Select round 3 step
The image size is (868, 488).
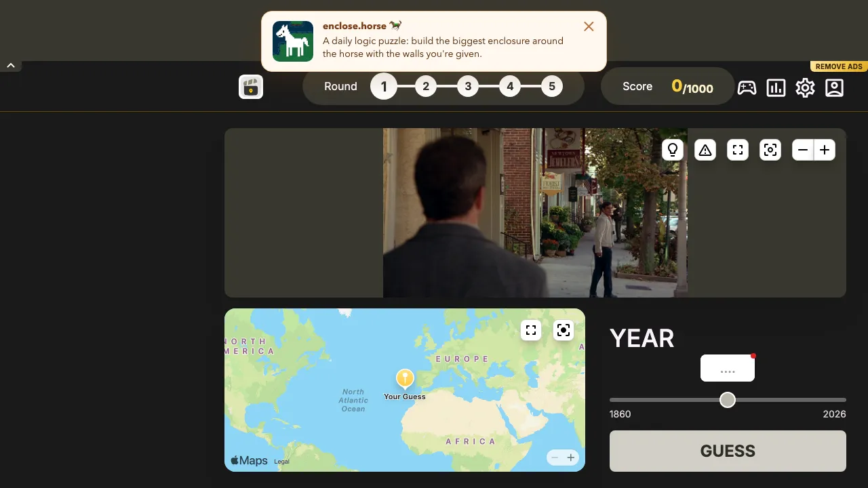tap(468, 86)
